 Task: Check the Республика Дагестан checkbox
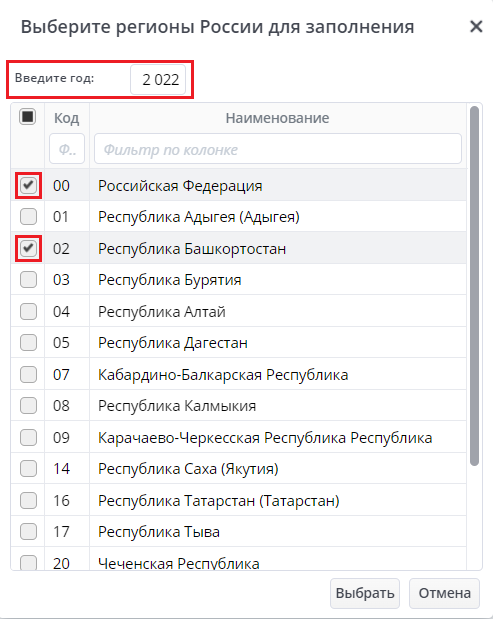click(x=28, y=343)
